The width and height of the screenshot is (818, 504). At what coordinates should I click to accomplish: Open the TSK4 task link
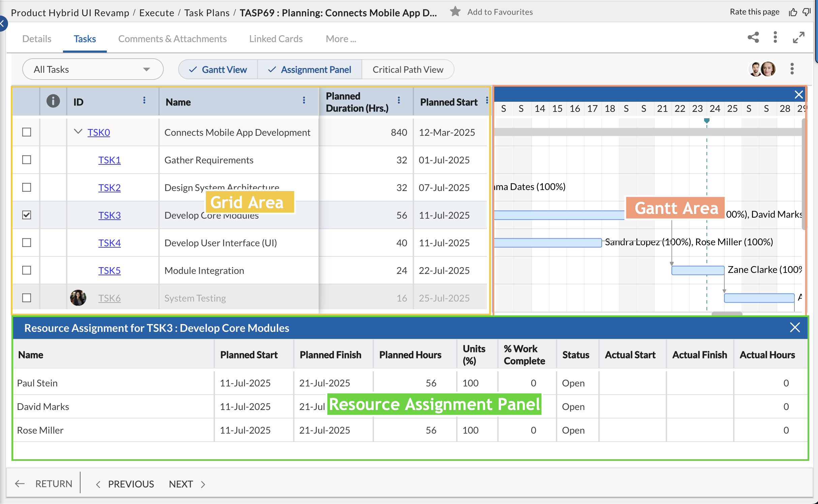tap(109, 243)
